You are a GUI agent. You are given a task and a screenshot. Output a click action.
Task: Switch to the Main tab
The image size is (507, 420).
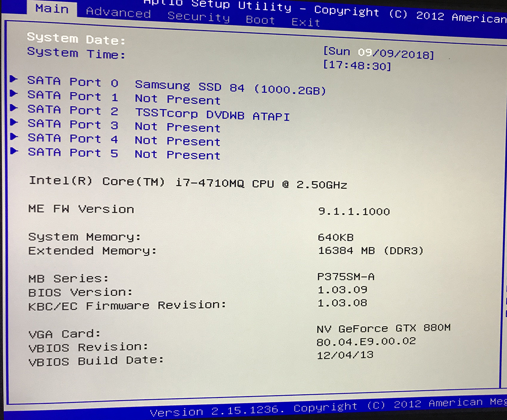tap(52, 9)
